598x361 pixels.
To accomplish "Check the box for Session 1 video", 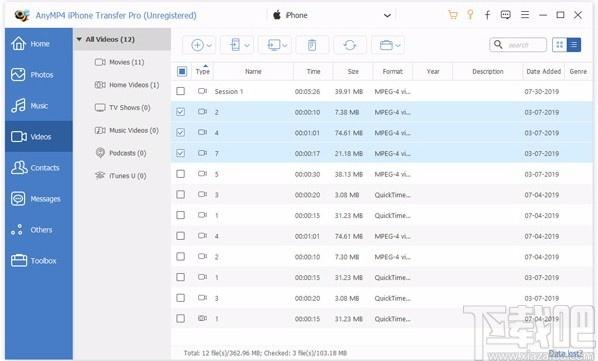I will click(x=180, y=91).
